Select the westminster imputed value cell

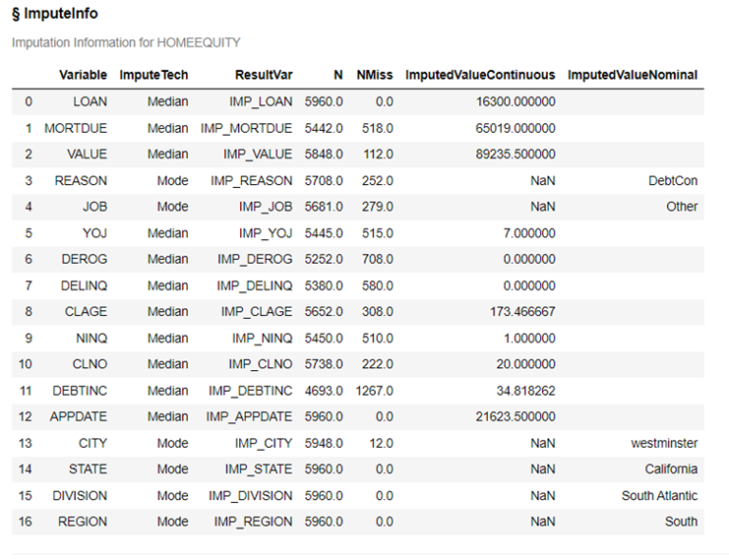664,442
